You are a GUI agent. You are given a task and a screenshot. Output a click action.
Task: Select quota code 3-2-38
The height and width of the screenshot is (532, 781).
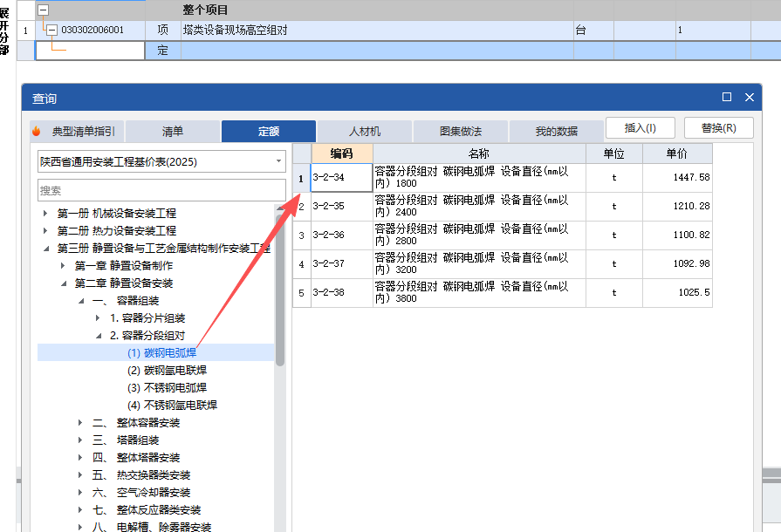[342, 293]
